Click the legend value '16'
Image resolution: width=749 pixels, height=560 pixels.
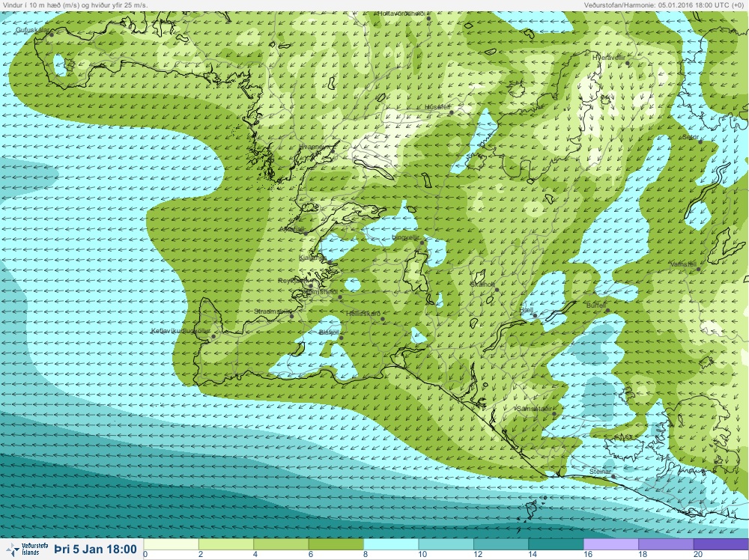[587, 554]
